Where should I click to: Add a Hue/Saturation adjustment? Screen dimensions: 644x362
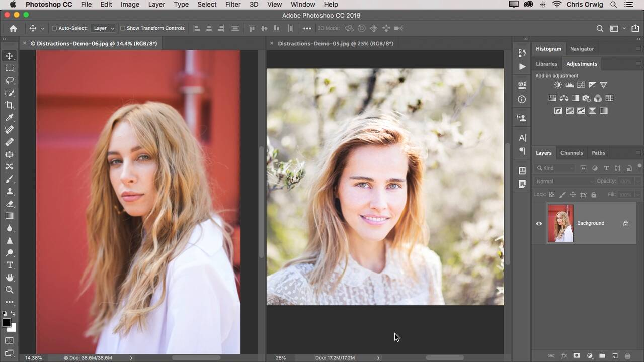pyautogui.click(x=552, y=98)
